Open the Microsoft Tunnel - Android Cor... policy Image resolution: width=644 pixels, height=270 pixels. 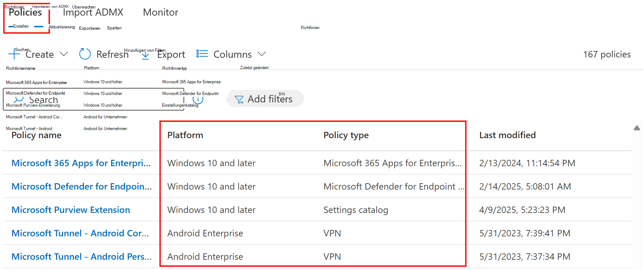click(80, 233)
